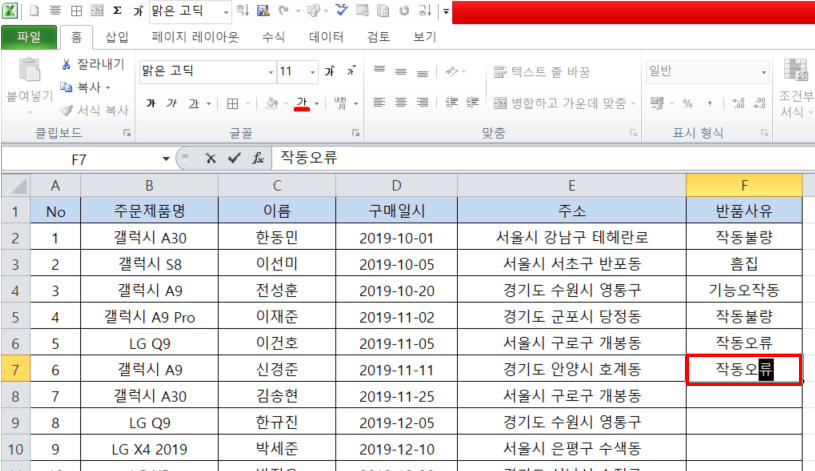Click 병합하고 가운데 맞춤 (Merge & Center)
The height and width of the screenshot is (471, 815).
560,103
